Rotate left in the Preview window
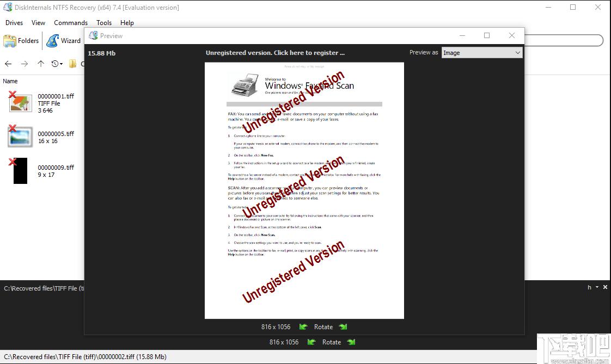The width and height of the screenshot is (611, 364). (x=303, y=326)
